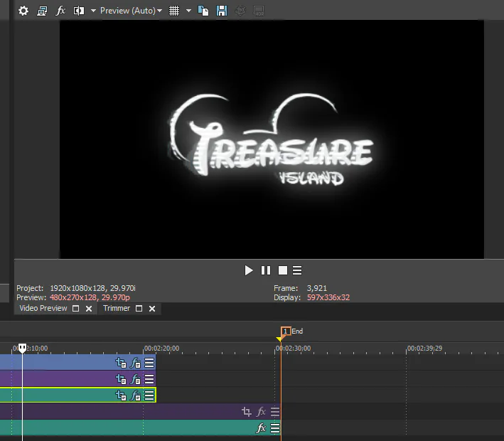Image resolution: width=504 pixels, height=441 pixels.
Task: Close the Trimmer tab
Action: pyautogui.click(x=152, y=309)
